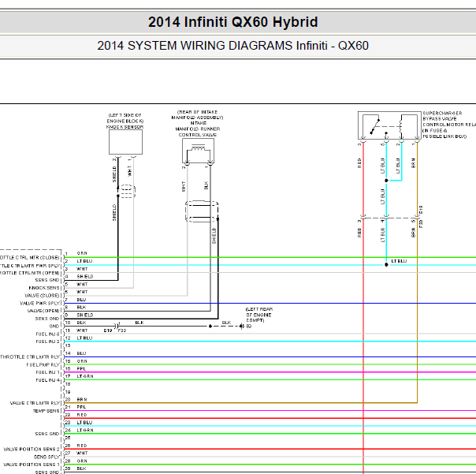Click the "INTAKE MANIFOLD RUNNER CONTROL VALVE" label
This screenshot has height=474, width=476.
[198, 129]
